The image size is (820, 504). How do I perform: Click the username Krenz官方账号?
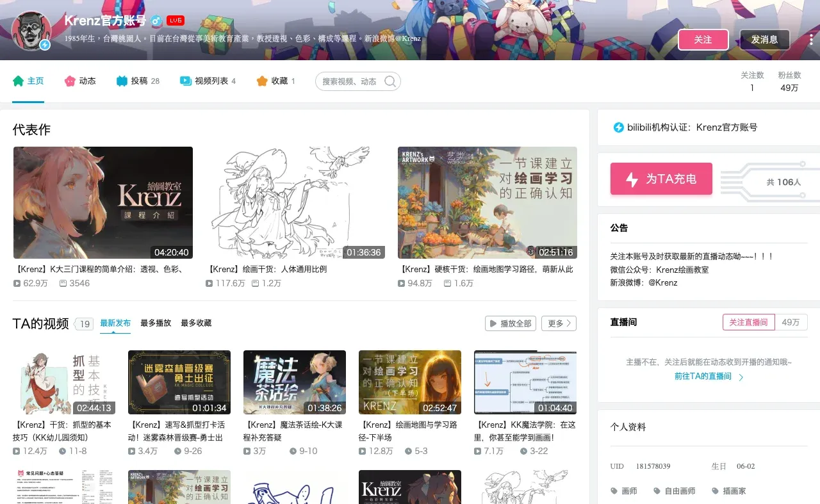coord(105,21)
